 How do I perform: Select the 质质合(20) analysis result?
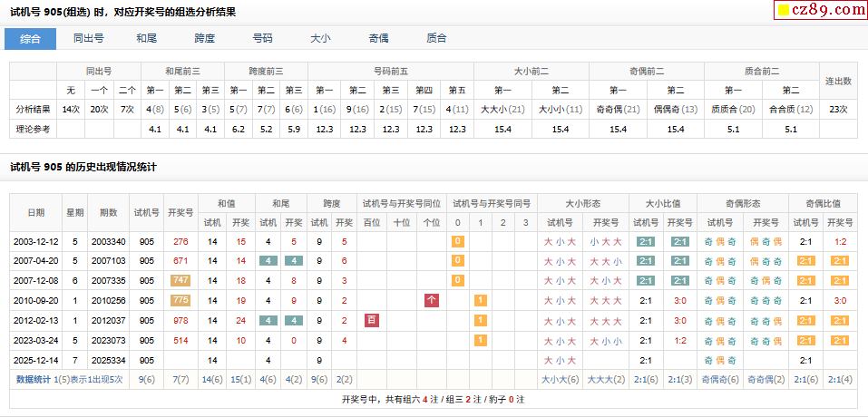(x=733, y=109)
